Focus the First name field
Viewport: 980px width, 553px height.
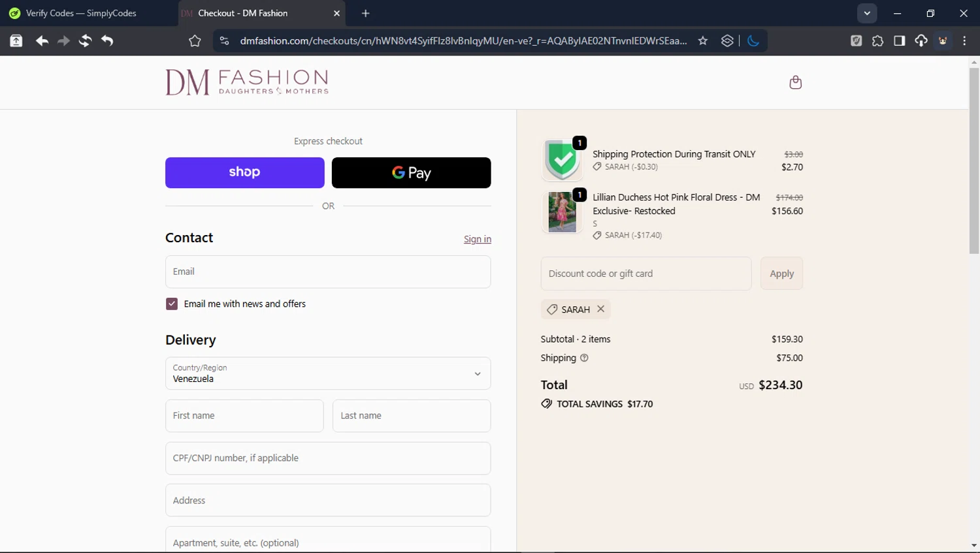[x=244, y=416]
